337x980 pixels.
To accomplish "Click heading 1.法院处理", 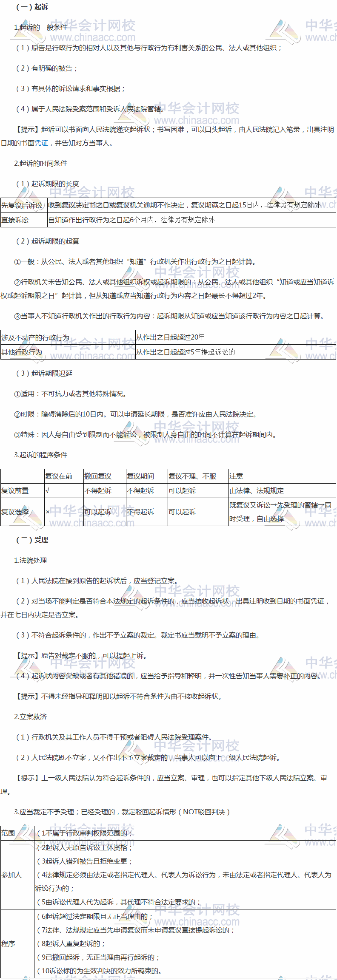I will click(x=30, y=561).
